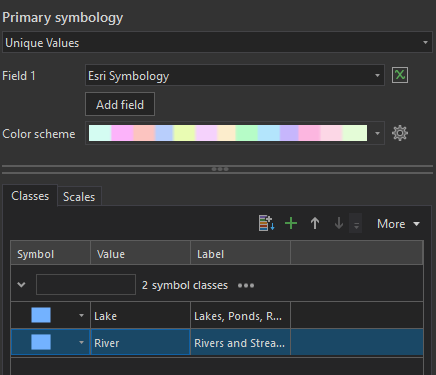Image resolution: width=436 pixels, height=375 pixels.
Task: Switch to the Scales tab
Action: (79, 197)
